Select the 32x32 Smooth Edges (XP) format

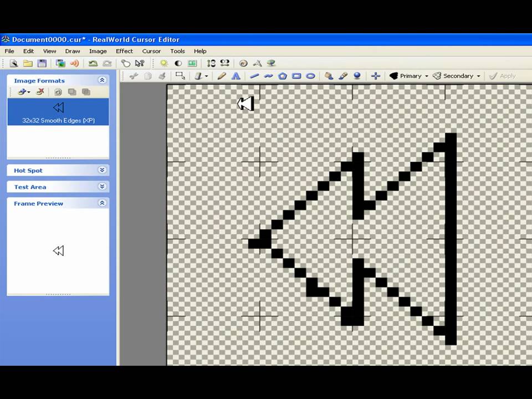[58, 112]
